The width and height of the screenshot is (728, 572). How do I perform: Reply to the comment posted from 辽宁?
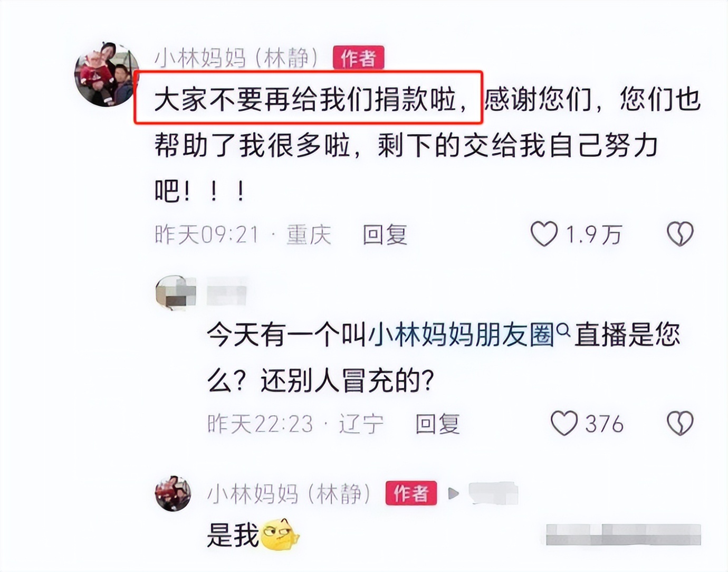point(437,424)
